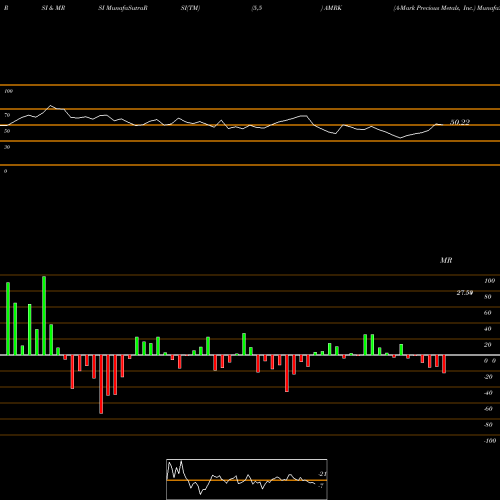This screenshot has width=500, height=500.
Task: Click the RSI axis label 70
Action: click(7, 115)
